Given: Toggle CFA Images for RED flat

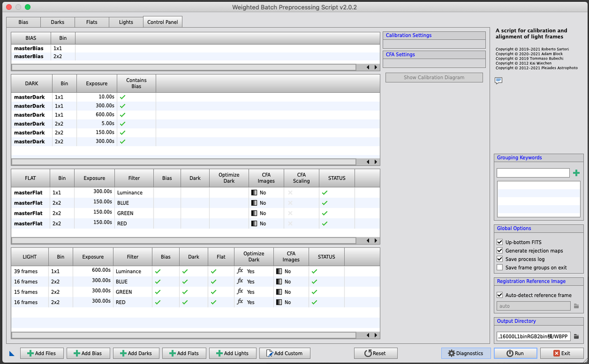Looking at the screenshot, I should [254, 224].
